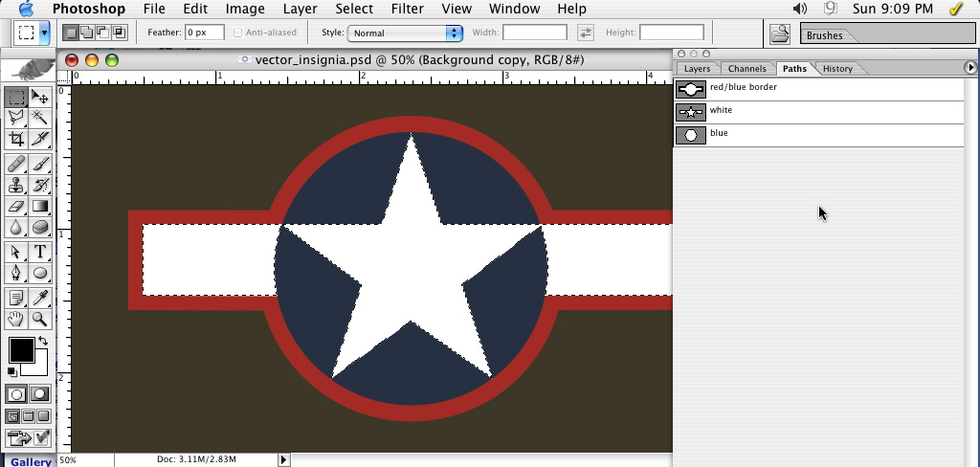Click the black foreground color swatch

(20, 349)
